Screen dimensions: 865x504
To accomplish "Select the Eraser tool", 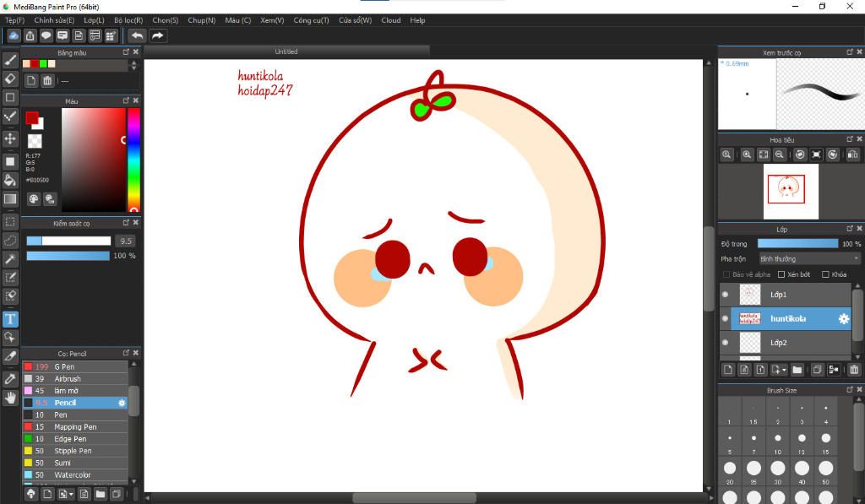I will tap(10, 79).
